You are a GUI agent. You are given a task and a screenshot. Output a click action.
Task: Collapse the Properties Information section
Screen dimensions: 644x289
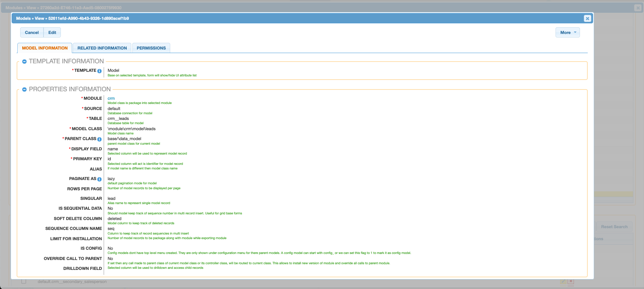click(x=24, y=89)
